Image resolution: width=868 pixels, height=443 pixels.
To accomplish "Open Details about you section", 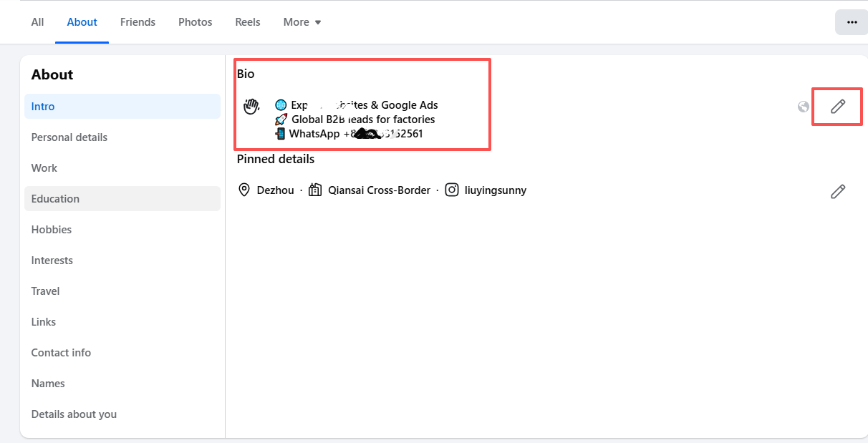I will [x=122, y=414].
